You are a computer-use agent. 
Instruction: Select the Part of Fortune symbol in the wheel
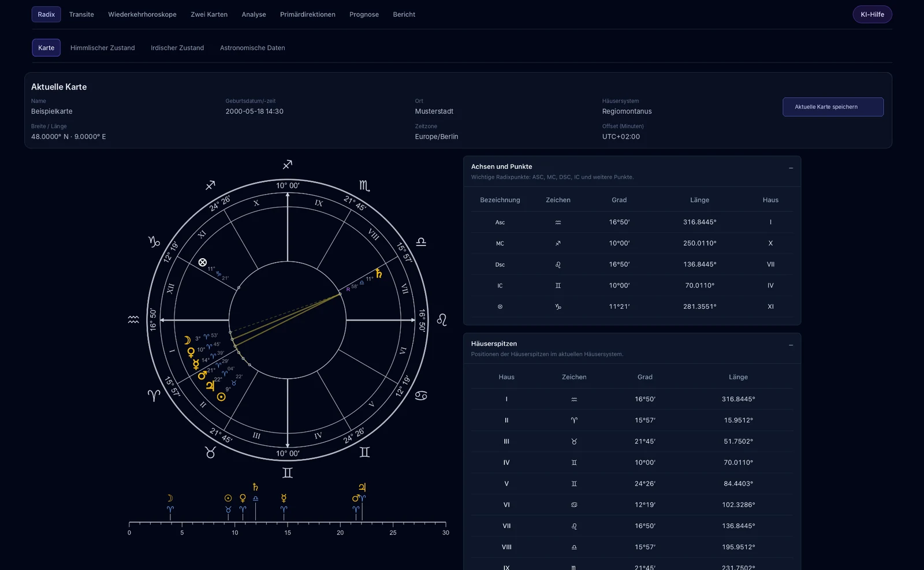click(203, 262)
